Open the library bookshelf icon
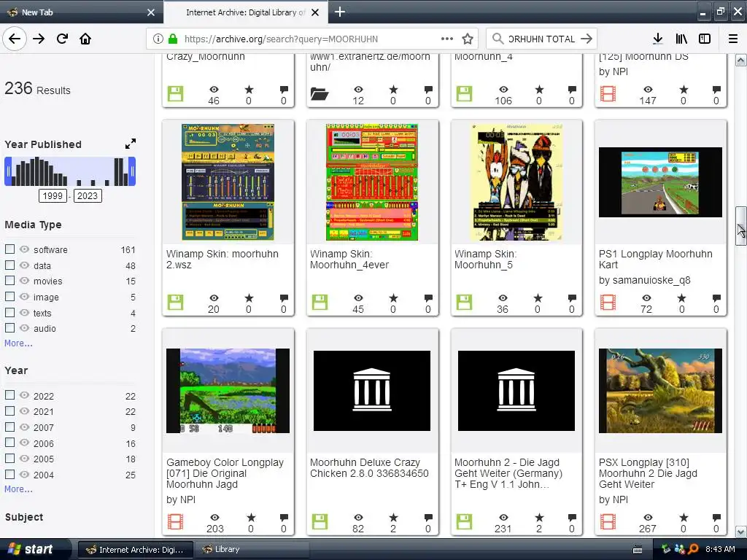 pyautogui.click(x=681, y=39)
